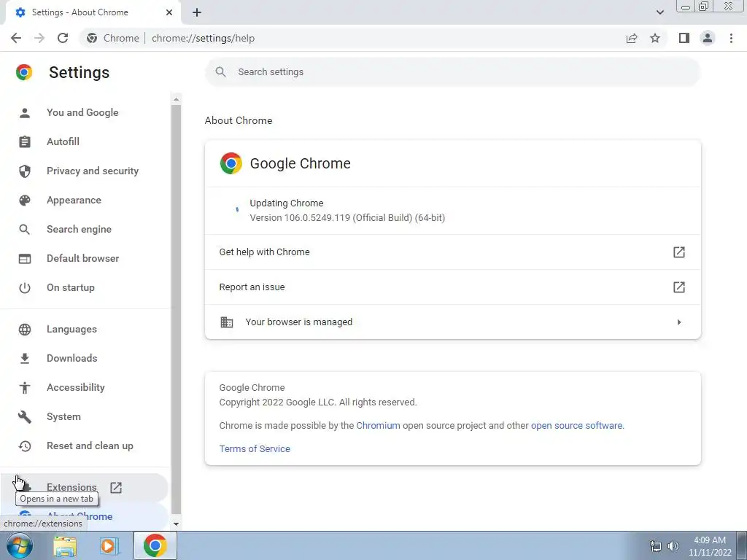Click the sidebar scrollbar up arrow
Viewport: 747px width, 560px height.
click(177, 99)
